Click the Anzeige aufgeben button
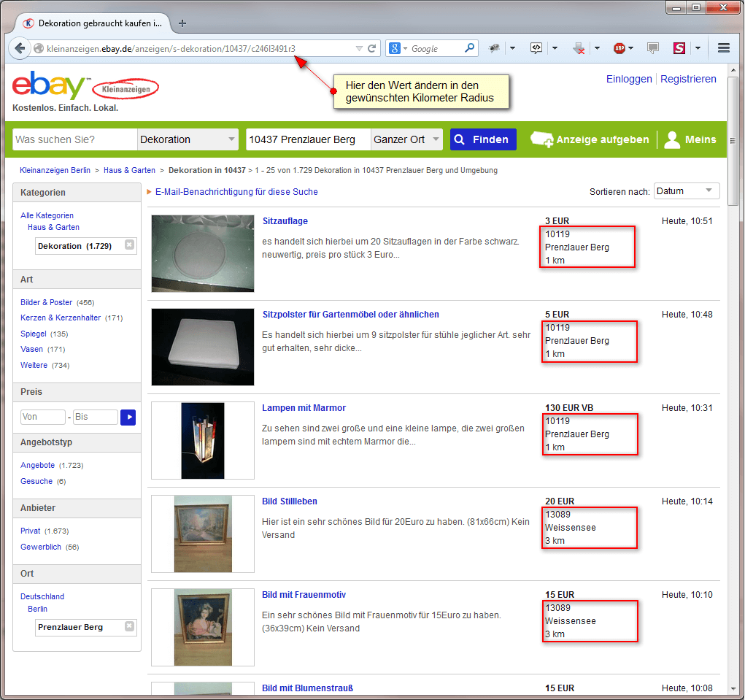This screenshot has width=745, height=700. tap(590, 139)
